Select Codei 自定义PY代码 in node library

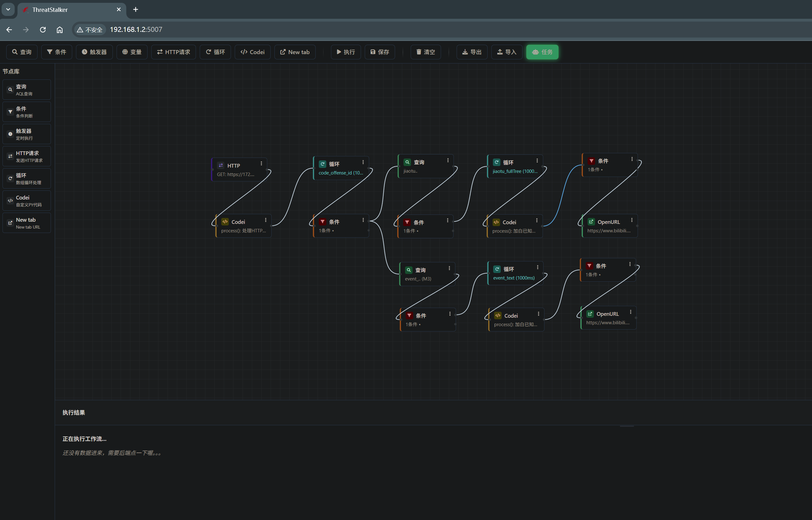tap(27, 200)
